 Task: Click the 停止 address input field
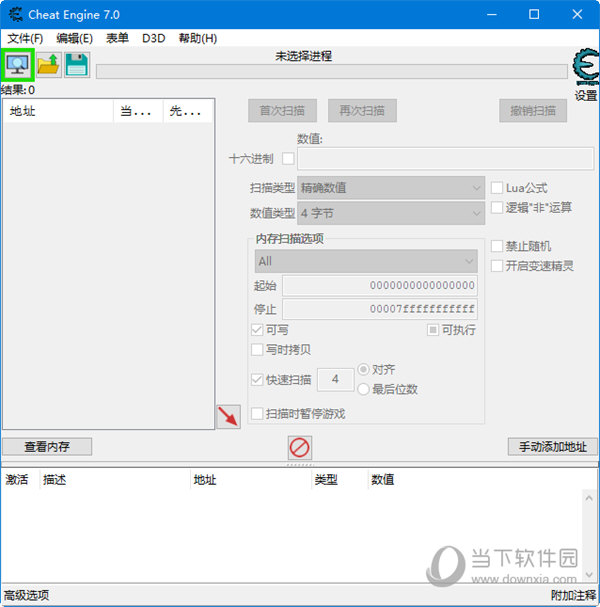point(380,309)
